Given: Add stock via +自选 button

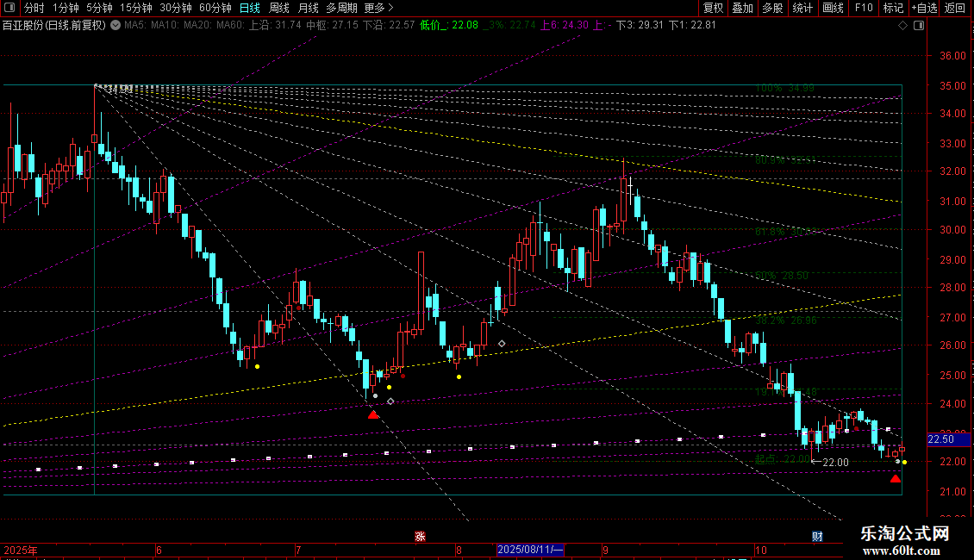Looking at the screenshot, I should coord(924,8).
